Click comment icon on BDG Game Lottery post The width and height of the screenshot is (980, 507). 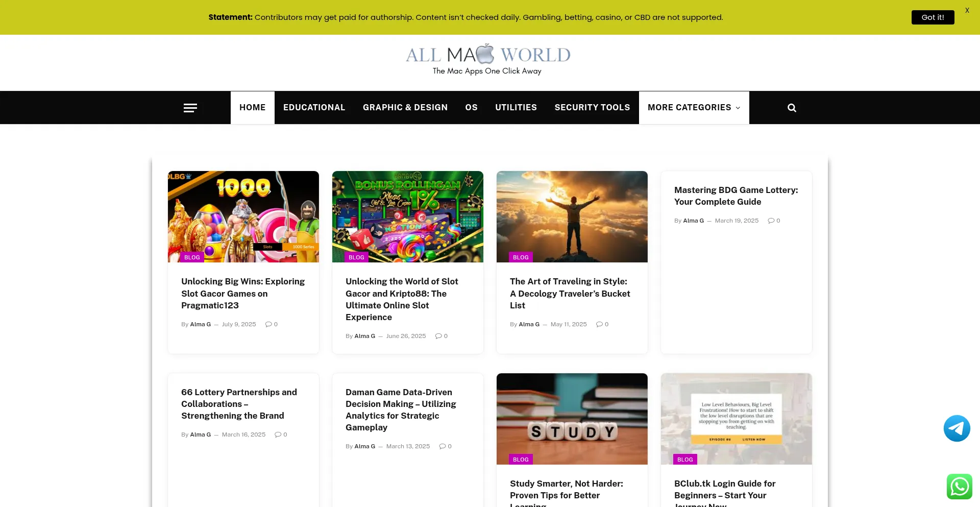(771, 221)
